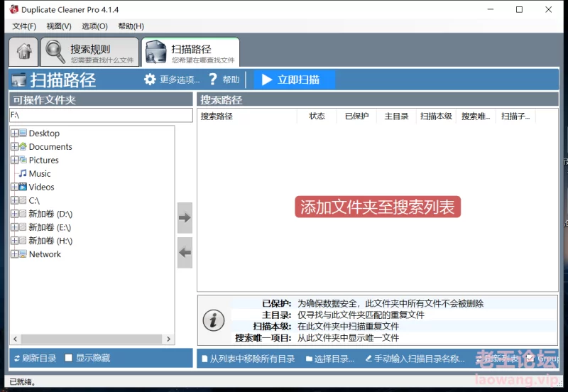Click the 选择目录... button

330,359
